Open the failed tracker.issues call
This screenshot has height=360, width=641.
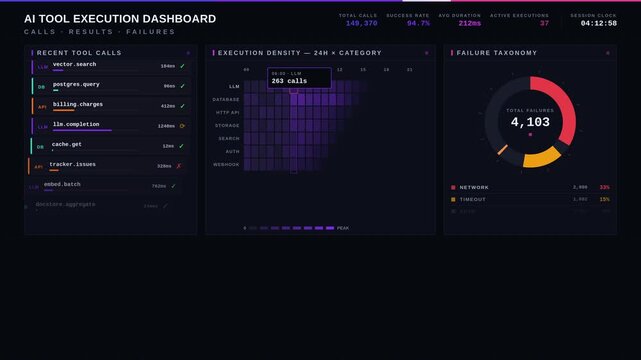[108, 167]
